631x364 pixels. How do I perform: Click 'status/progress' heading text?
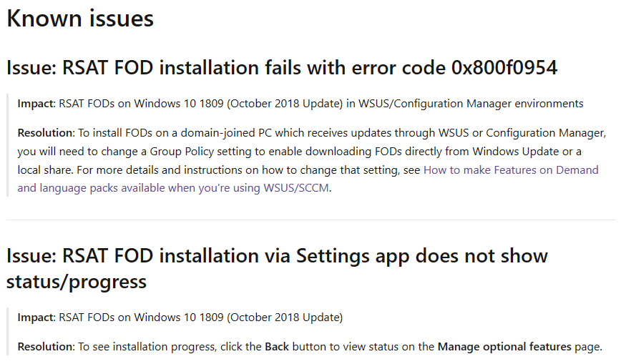77,282
